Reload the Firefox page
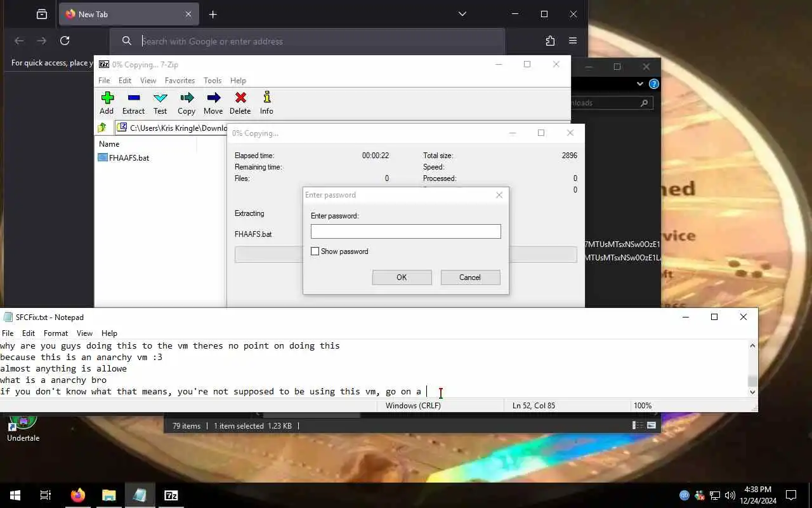812x508 pixels. 65,41
